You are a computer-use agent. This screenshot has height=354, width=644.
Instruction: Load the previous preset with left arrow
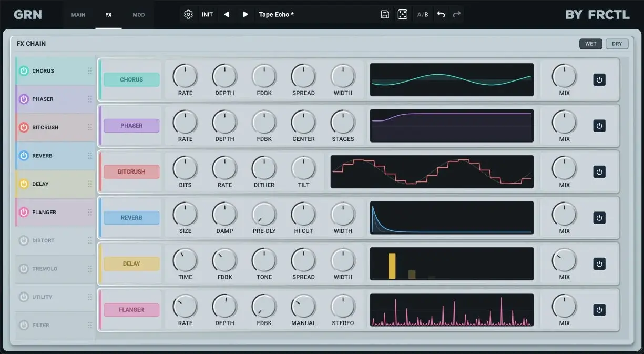(227, 15)
